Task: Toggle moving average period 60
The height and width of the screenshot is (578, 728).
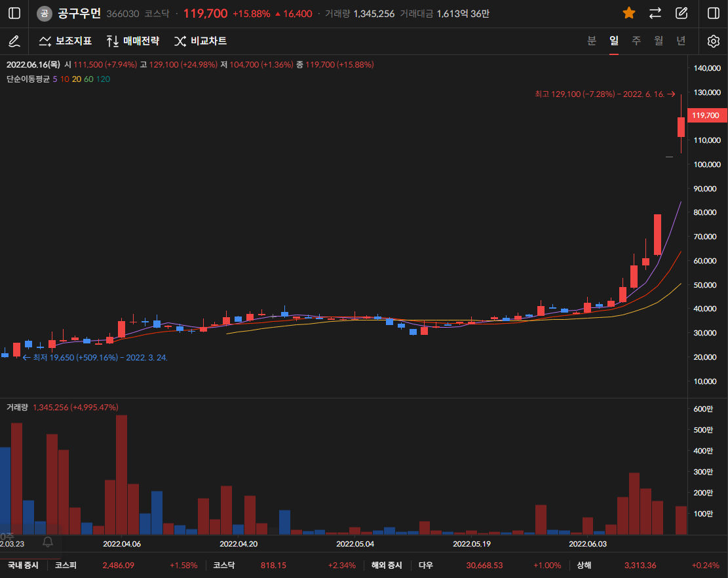Action: (88, 79)
